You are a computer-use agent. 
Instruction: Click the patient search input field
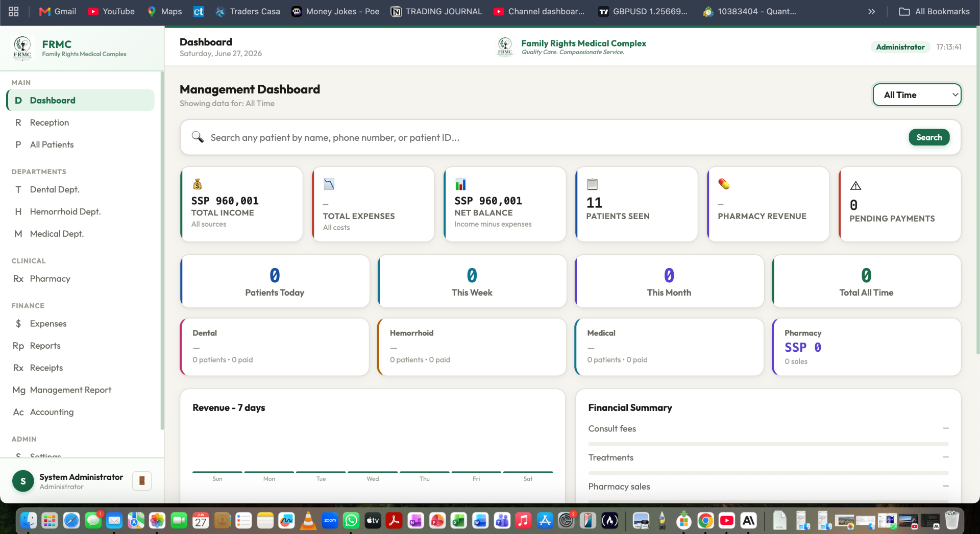point(556,137)
